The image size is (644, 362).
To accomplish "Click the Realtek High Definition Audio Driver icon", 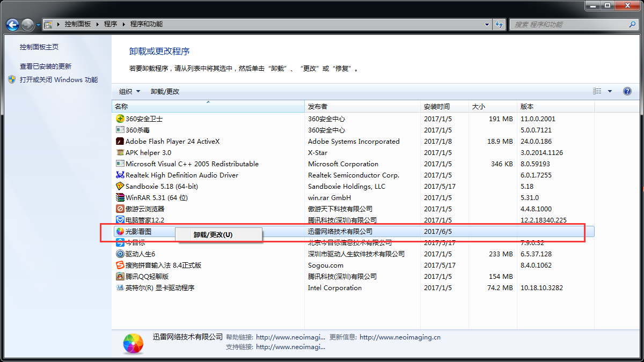I will (x=119, y=175).
